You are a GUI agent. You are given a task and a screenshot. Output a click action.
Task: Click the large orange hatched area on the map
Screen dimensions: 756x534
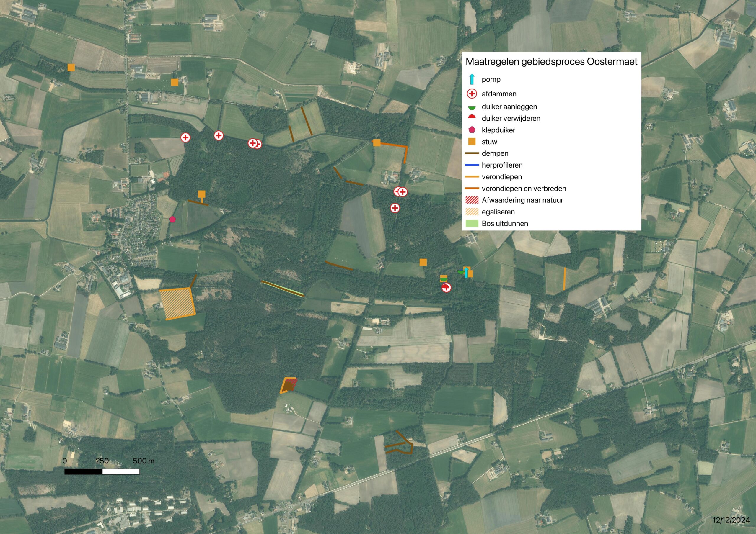pyautogui.click(x=177, y=303)
